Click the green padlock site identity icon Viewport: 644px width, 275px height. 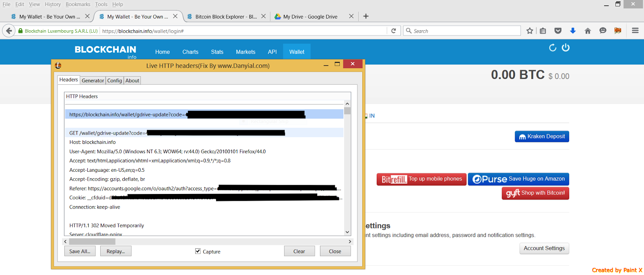coord(21,31)
